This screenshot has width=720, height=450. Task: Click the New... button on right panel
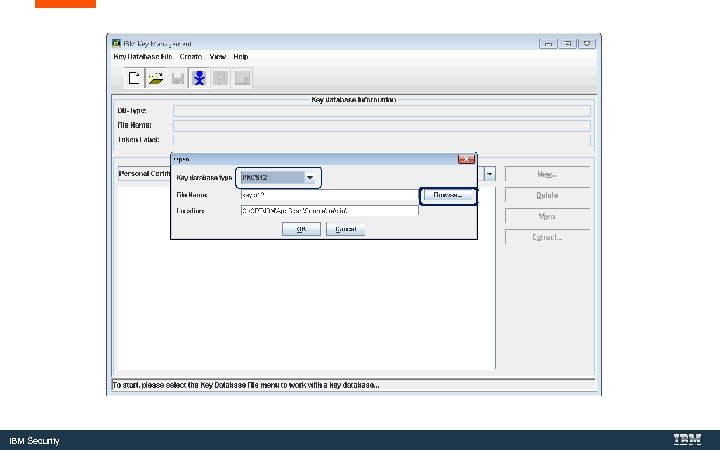tap(547, 174)
